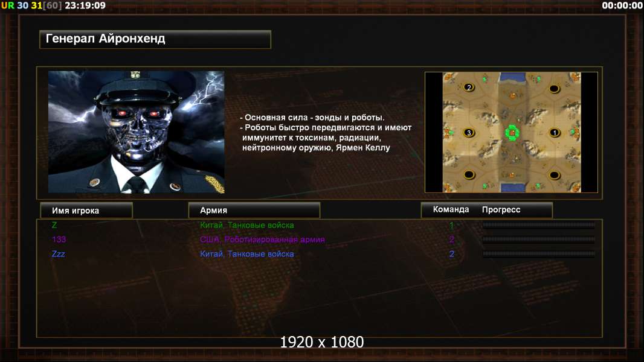Screen dimensions: 644x362
Task: Click start position 3 marker on minimap
Action: [469, 132]
